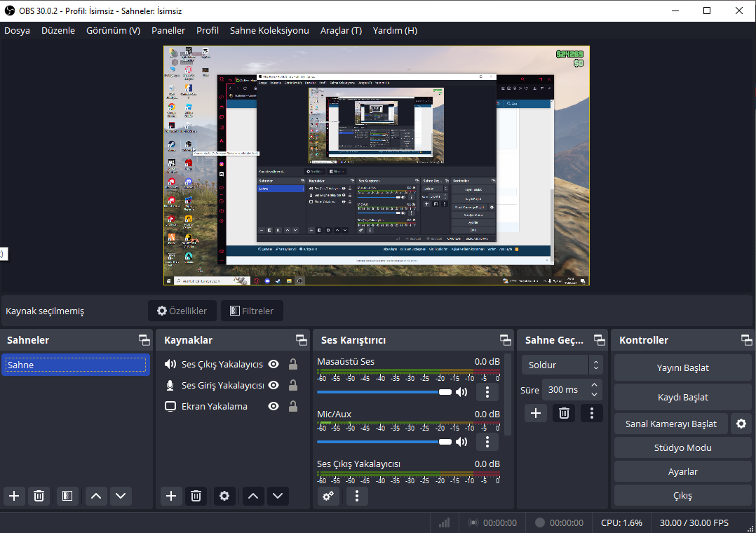
Task: Open Mic/Aux options three-dot button
Action: point(487,441)
